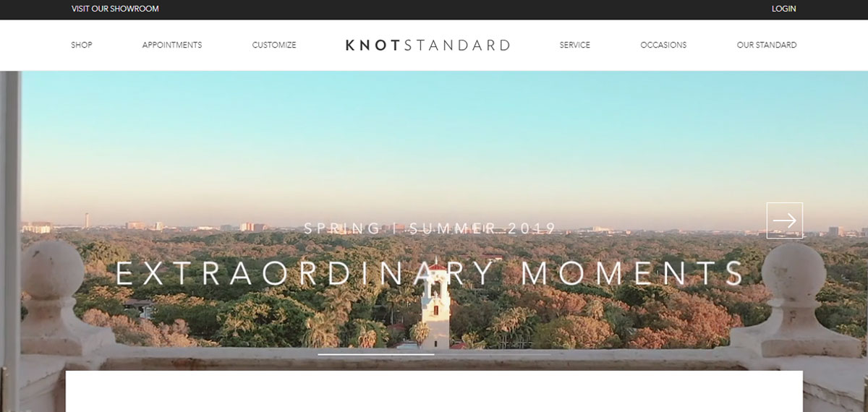Open the Our Standard page
Image resolution: width=868 pixels, height=412 pixels.
(767, 45)
